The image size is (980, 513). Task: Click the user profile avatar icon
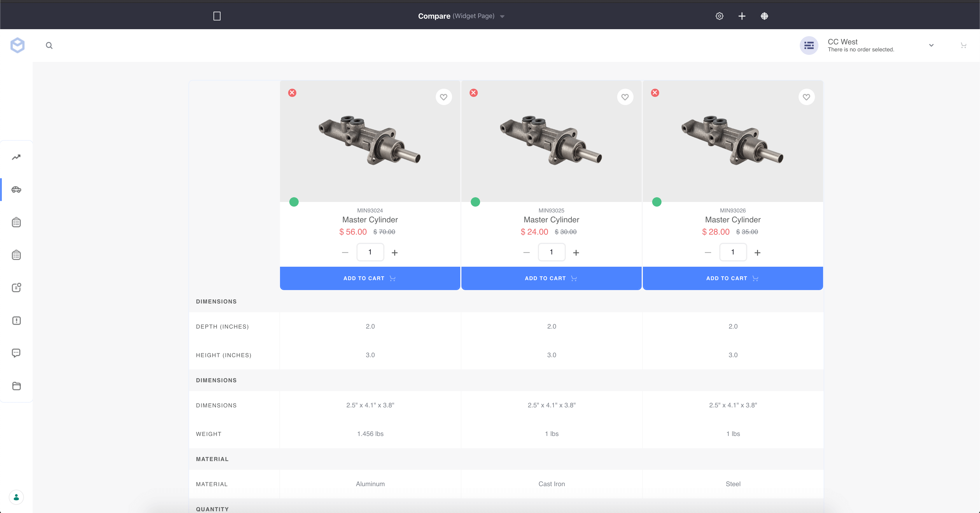(x=16, y=497)
